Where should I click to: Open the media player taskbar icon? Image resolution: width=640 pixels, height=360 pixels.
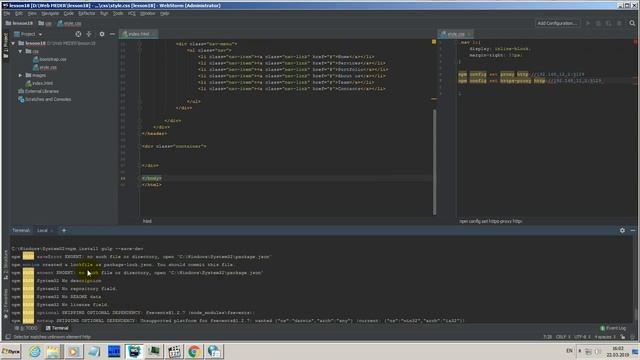74,351
